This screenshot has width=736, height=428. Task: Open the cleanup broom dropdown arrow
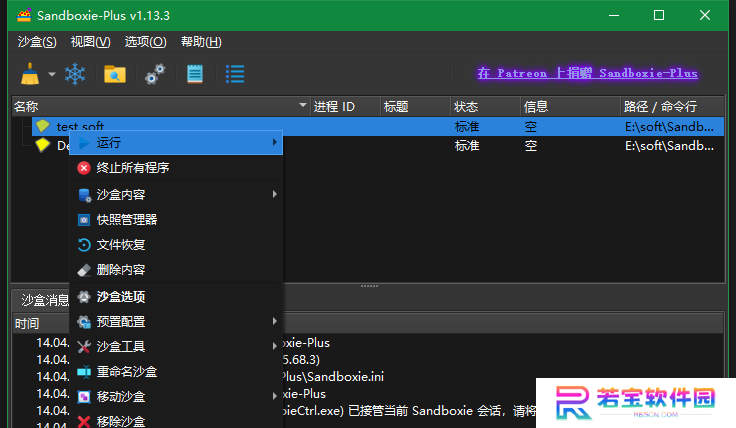(x=52, y=74)
